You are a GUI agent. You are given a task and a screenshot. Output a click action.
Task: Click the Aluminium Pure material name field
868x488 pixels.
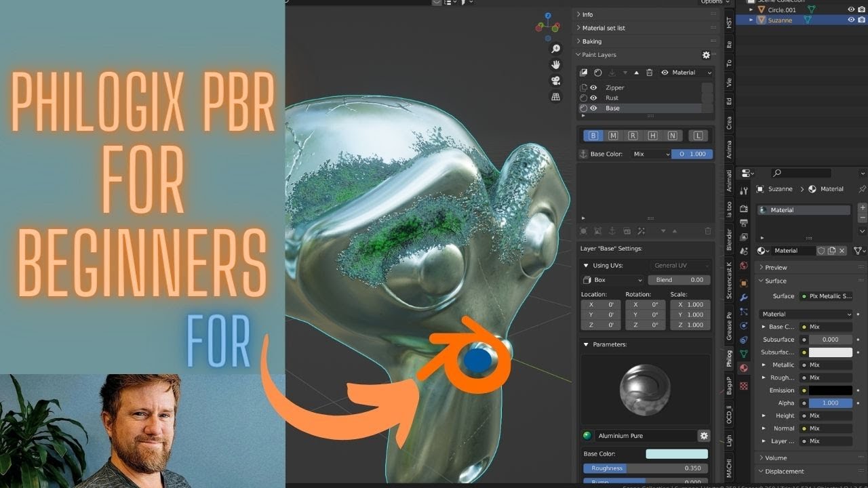(646, 436)
